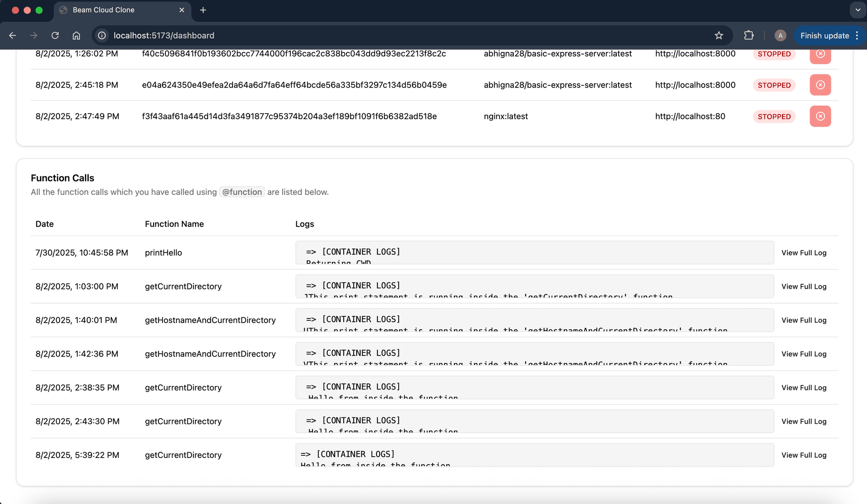Close the Beam Cloud Clone tab
Image resolution: width=867 pixels, height=504 pixels.
(x=182, y=9)
